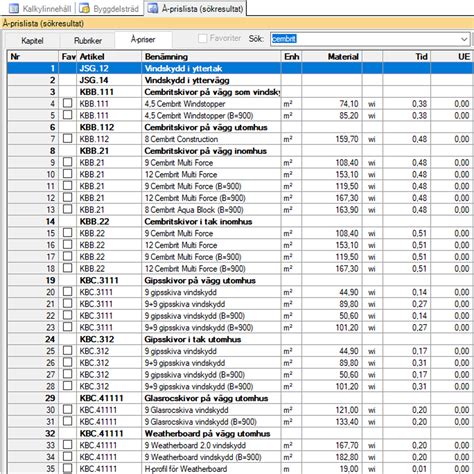
Task: Click time value 0,01 in row 35
Action: pos(419,469)
